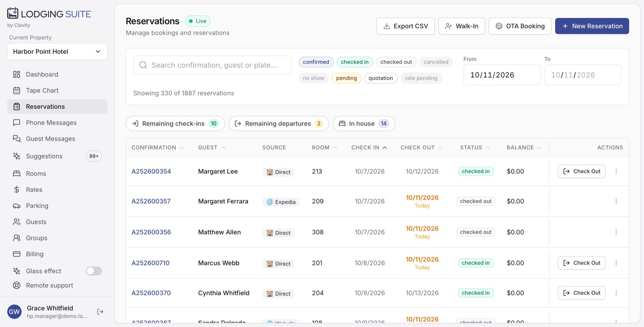Image resolution: width=644 pixels, height=327 pixels.
Task: Open more actions for Margaret Lee row
Action: (616, 172)
